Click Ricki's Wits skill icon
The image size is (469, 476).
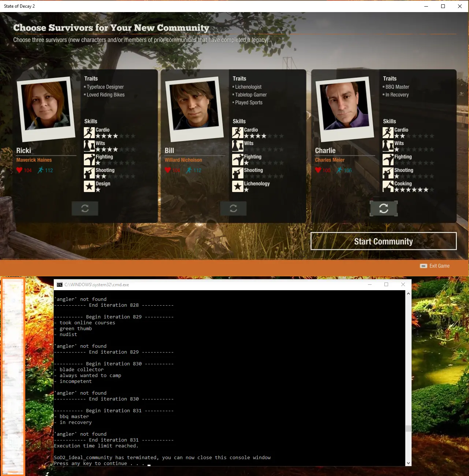click(x=89, y=146)
